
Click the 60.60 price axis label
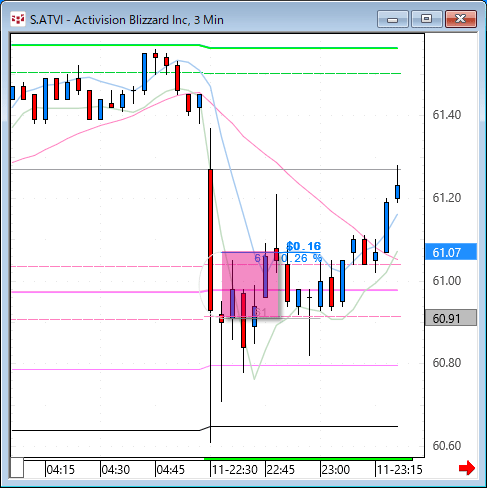point(447,446)
